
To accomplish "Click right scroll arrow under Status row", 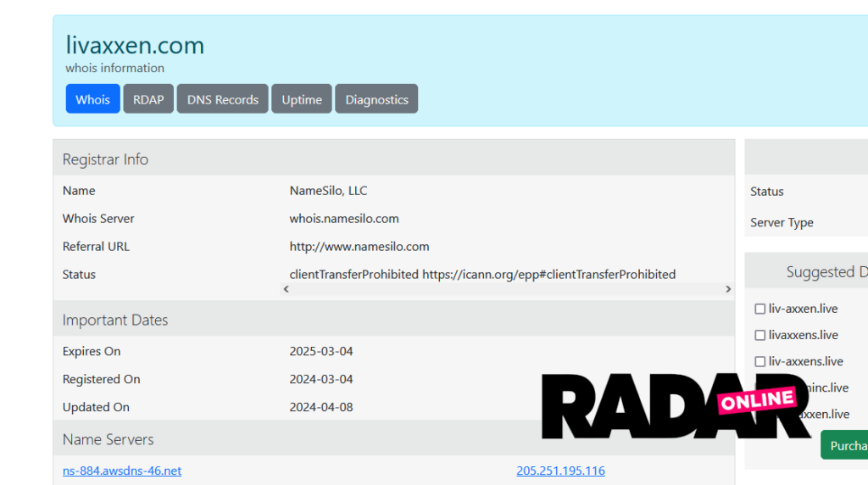I will [727, 289].
